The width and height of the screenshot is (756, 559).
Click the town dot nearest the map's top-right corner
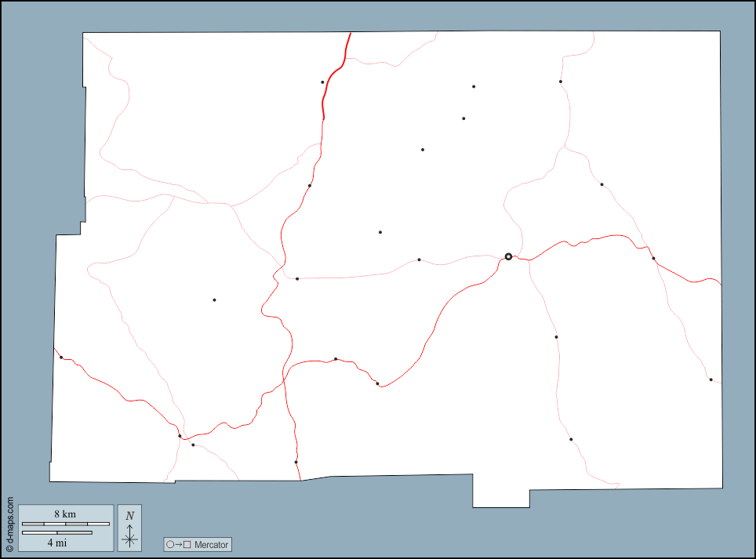tap(561, 82)
